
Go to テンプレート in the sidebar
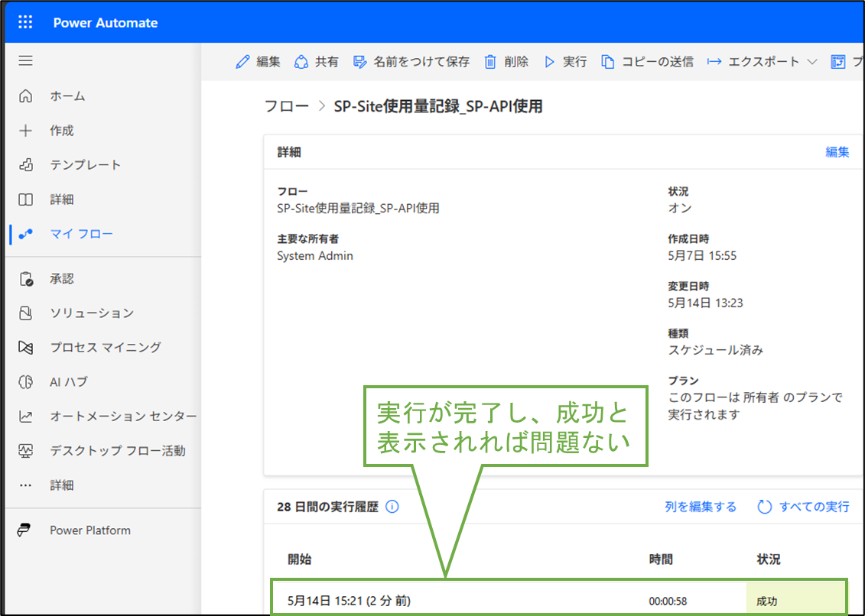(85, 165)
